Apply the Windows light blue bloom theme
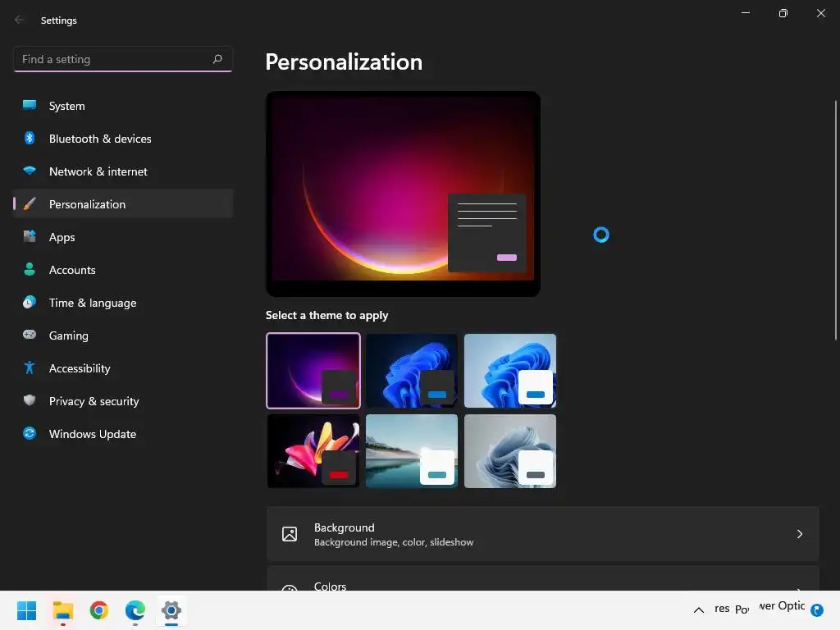The image size is (840, 630). pos(510,370)
